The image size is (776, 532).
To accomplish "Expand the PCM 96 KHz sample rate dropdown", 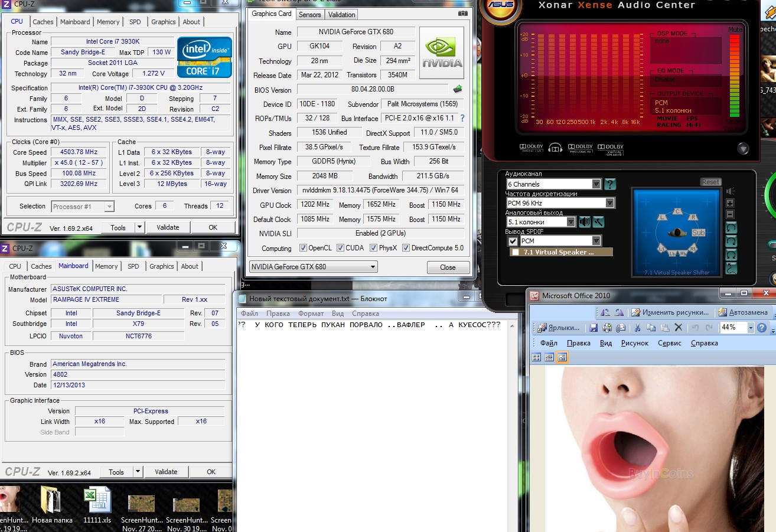I will pyautogui.click(x=609, y=203).
